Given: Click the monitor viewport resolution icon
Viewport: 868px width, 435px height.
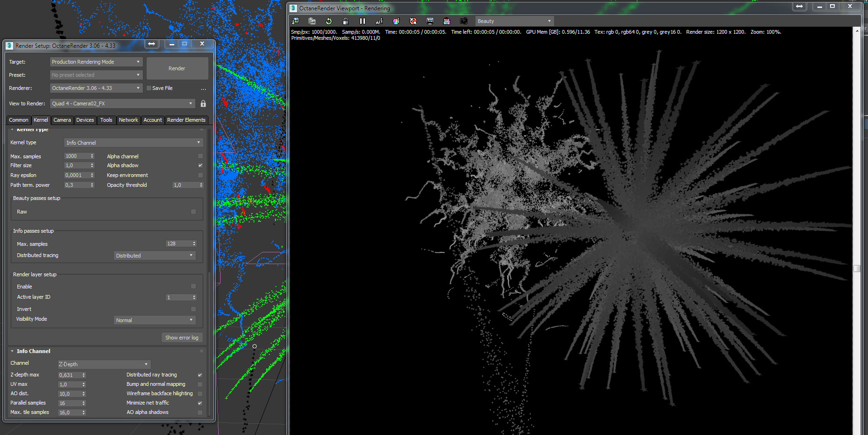Looking at the screenshot, I should [430, 21].
